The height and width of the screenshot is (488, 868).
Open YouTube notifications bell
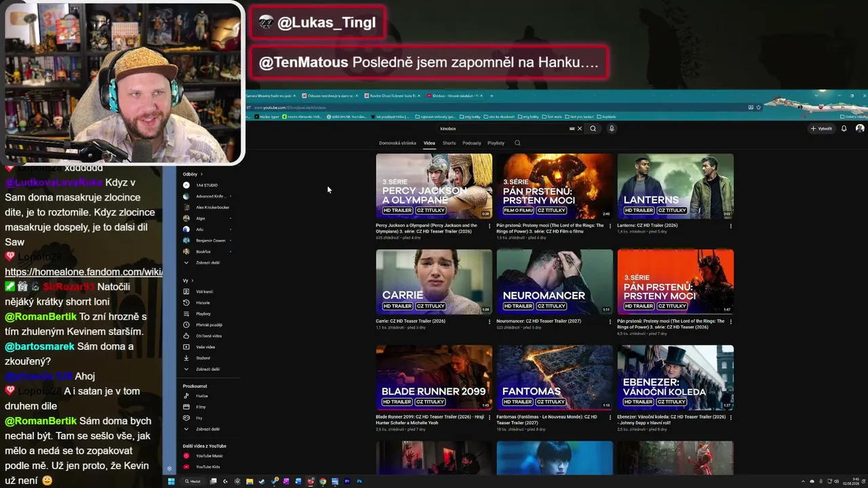tap(844, 129)
